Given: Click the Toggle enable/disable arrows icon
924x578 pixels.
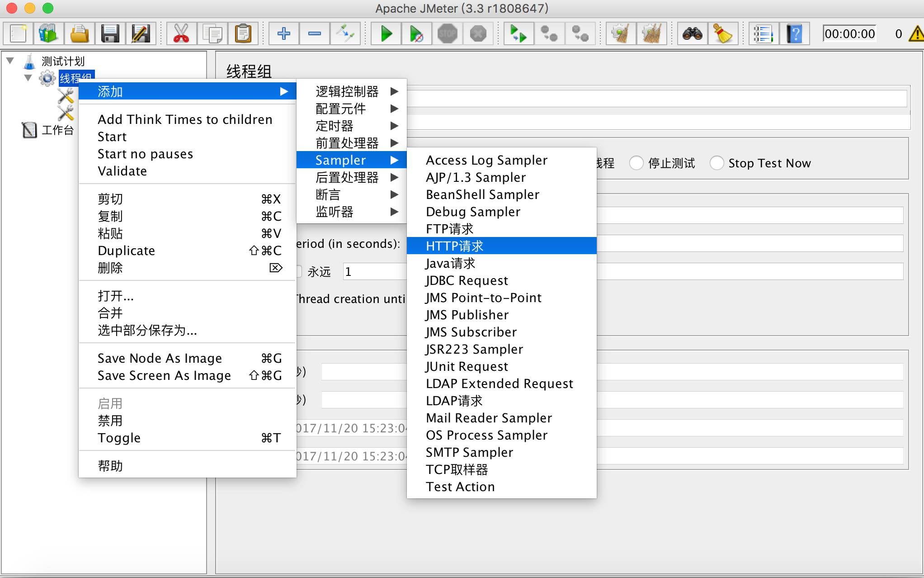Looking at the screenshot, I should coord(345,34).
